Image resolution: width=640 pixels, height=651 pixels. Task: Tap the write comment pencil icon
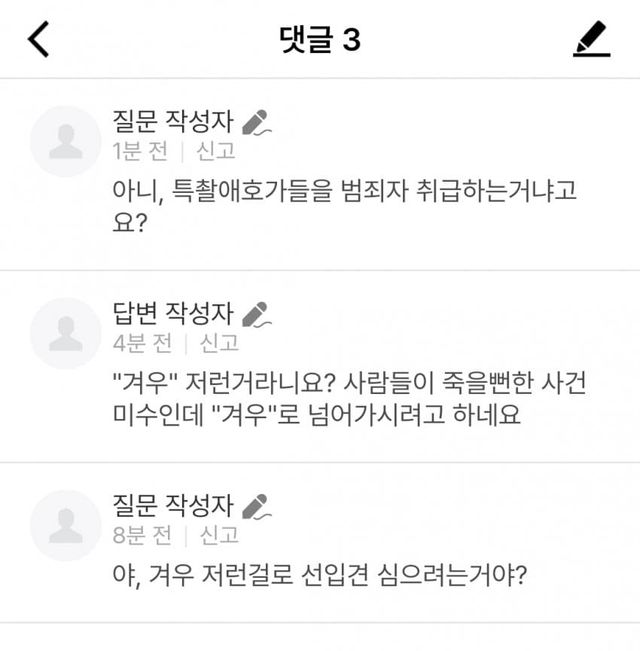[591, 39]
